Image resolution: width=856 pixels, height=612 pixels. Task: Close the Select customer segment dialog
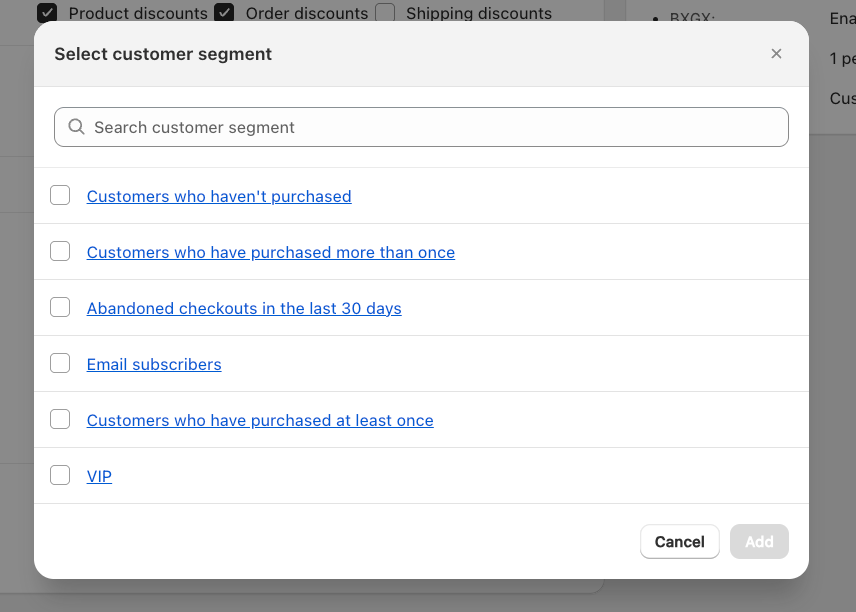tap(776, 54)
